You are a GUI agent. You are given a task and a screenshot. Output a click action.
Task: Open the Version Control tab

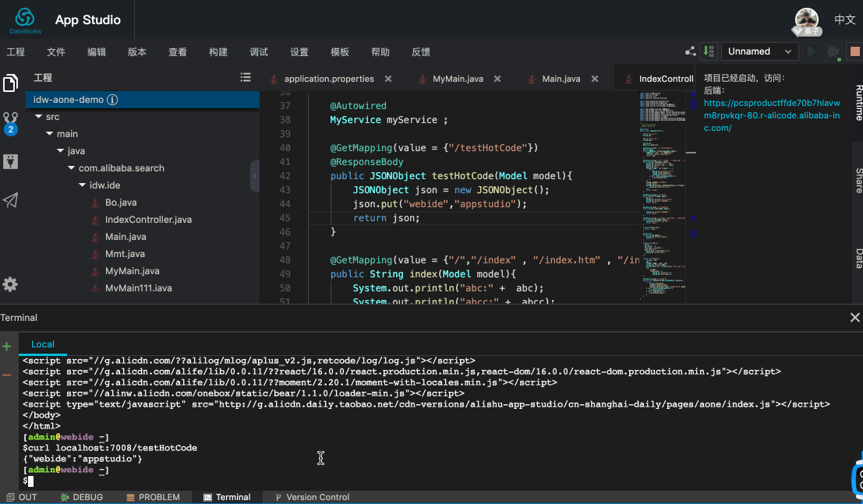tap(312, 497)
